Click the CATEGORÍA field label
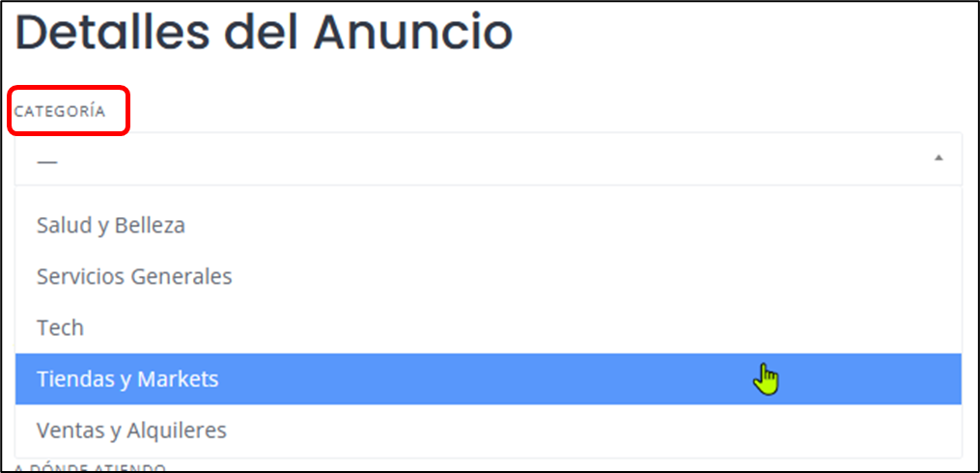 coord(60,111)
